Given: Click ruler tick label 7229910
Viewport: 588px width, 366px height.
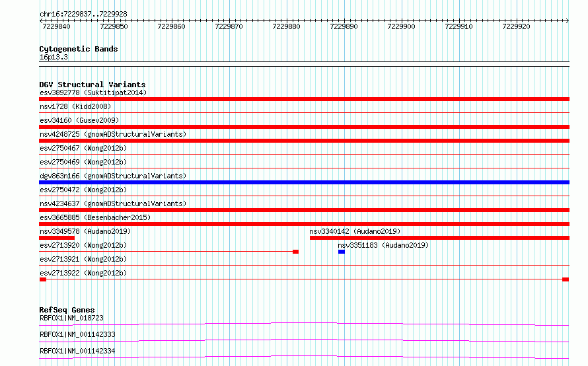Looking at the screenshot, I should [459, 26].
